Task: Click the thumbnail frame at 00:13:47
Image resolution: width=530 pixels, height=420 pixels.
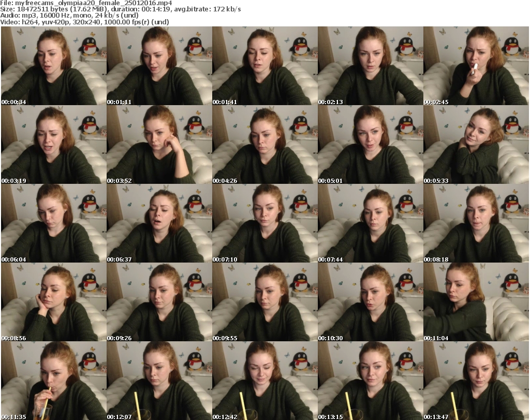Action: [476, 381]
